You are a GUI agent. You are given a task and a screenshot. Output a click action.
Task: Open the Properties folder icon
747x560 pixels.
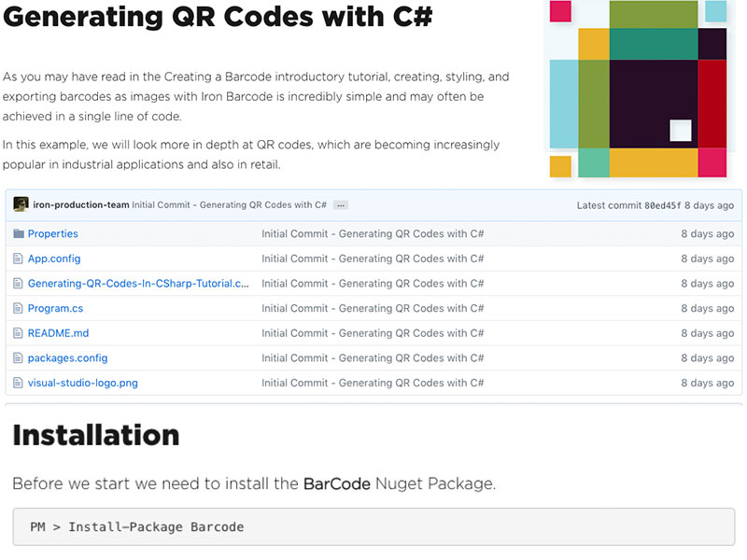point(19,233)
